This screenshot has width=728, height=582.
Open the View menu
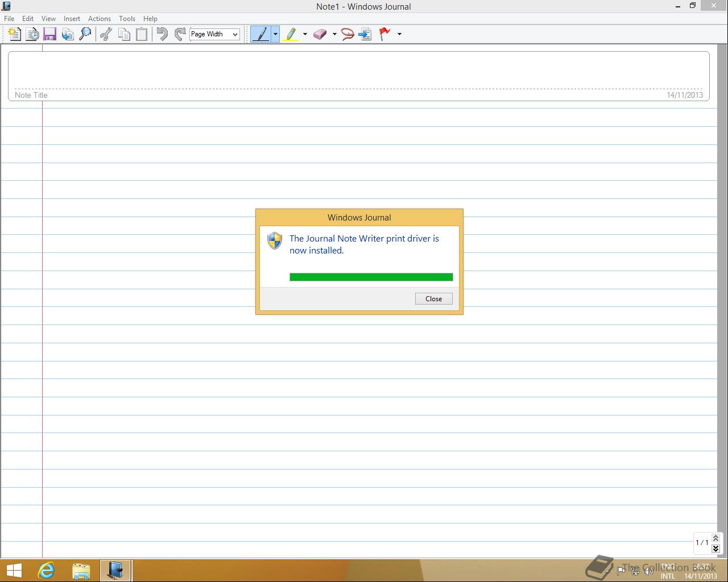pos(48,18)
